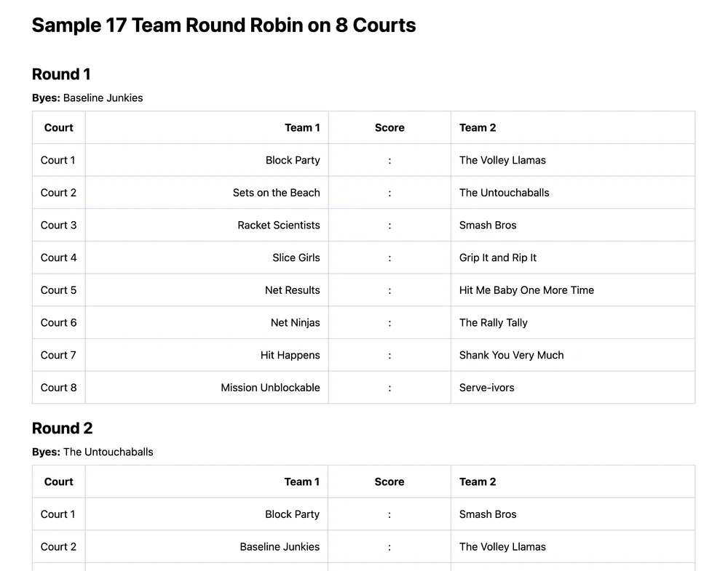Click the Shank You Very Much cell
728x571 pixels.
click(511, 355)
